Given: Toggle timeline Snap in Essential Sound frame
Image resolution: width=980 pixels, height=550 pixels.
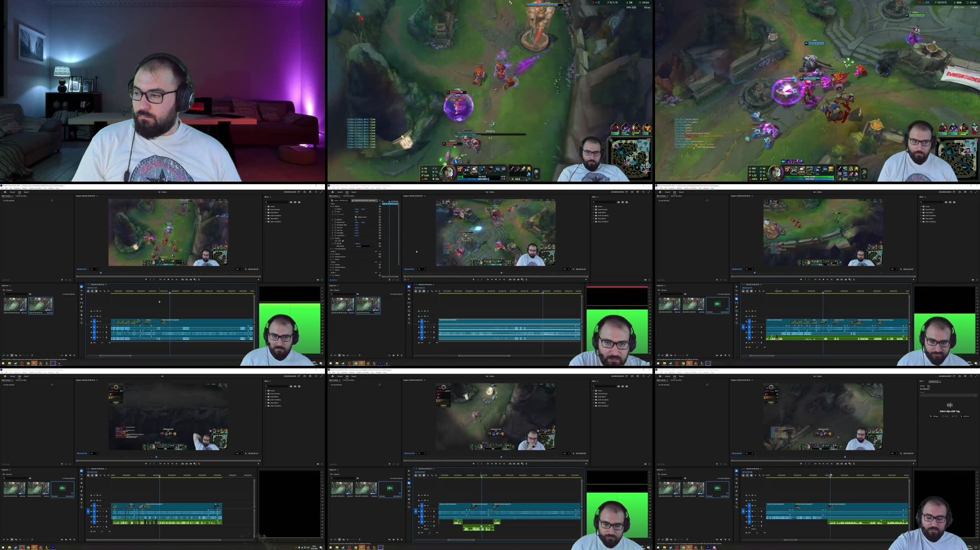Looking at the screenshot, I should coord(747,475).
